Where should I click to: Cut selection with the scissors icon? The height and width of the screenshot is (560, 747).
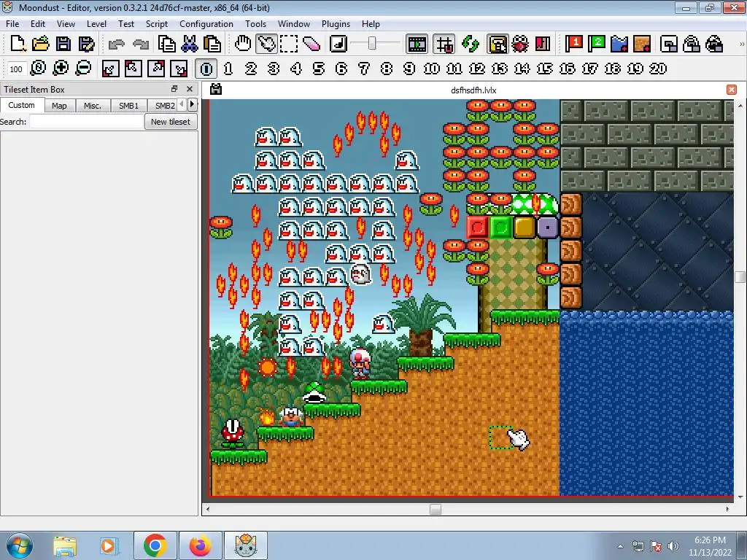[189, 44]
